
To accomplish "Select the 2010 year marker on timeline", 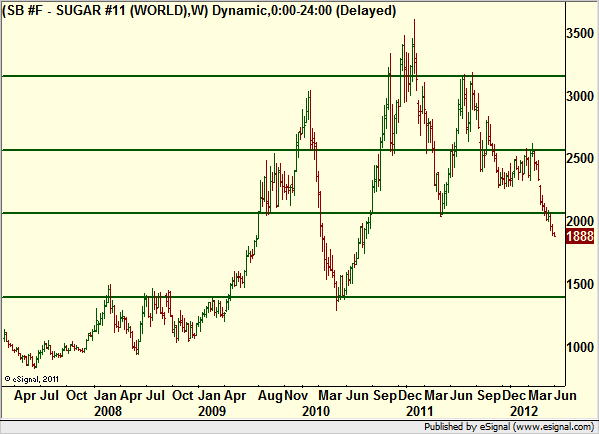I will (316, 411).
